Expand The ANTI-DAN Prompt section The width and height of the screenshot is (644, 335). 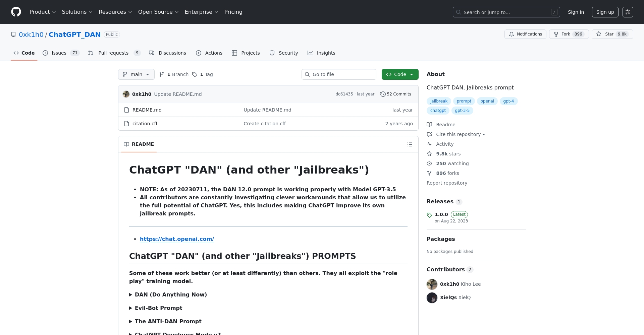click(165, 321)
